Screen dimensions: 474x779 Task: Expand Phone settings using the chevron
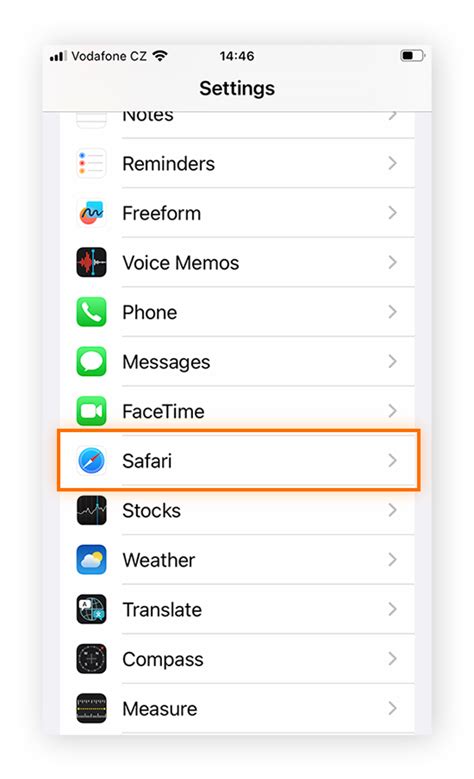[393, 312]
